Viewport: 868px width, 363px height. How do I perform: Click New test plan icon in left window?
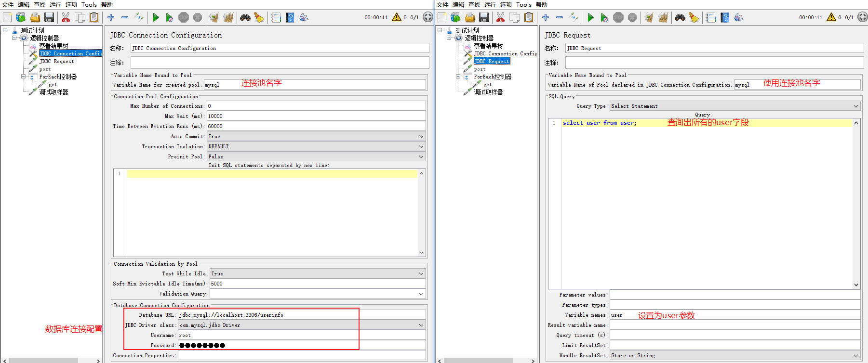coord(7,17)
